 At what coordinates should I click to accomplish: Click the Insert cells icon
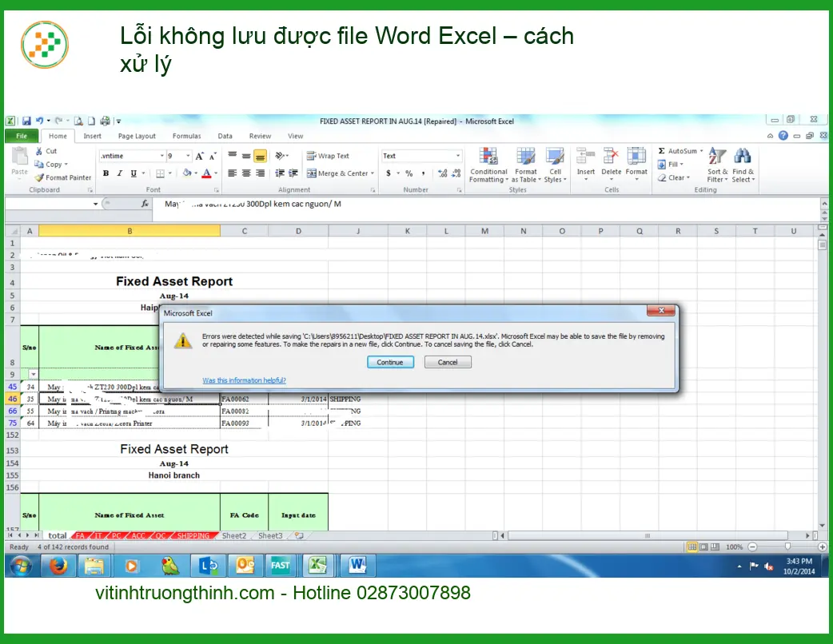(585, 156)
